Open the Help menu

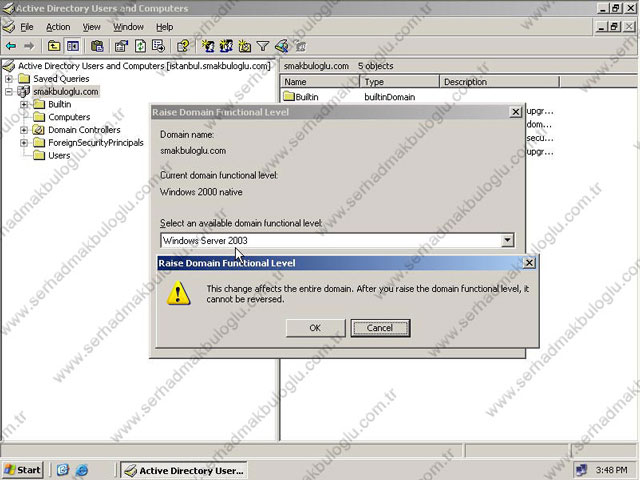164,27
